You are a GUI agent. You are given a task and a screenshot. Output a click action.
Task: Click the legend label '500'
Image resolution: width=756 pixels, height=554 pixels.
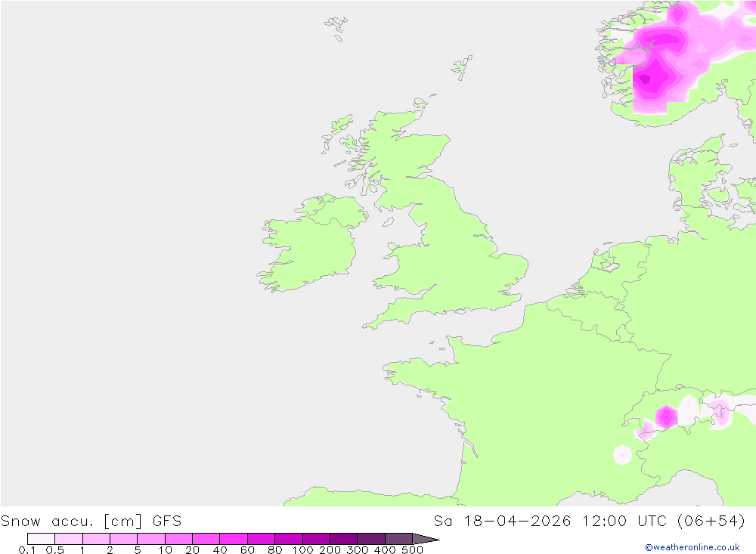pyautogui.click(x=413, y=549)
